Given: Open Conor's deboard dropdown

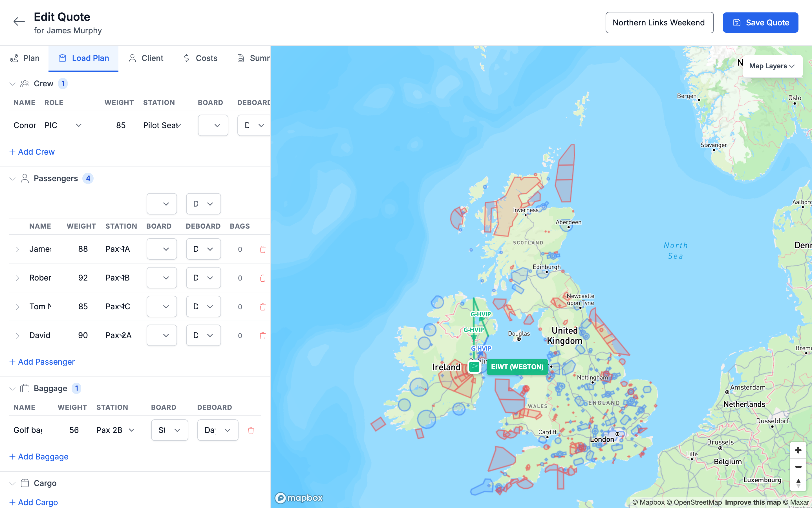Looking at the screenshot, I should 254,125.
